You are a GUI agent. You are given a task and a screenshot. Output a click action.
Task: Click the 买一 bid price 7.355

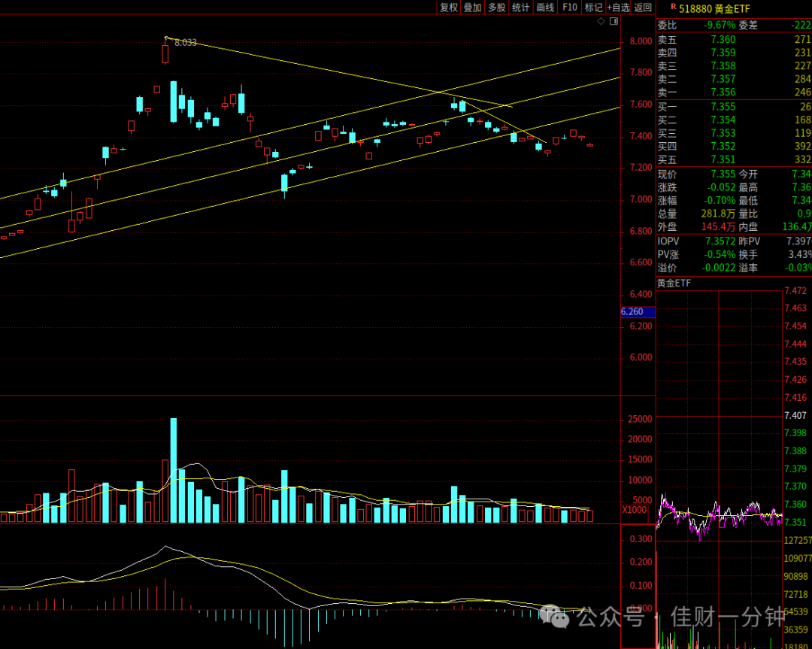723,107
